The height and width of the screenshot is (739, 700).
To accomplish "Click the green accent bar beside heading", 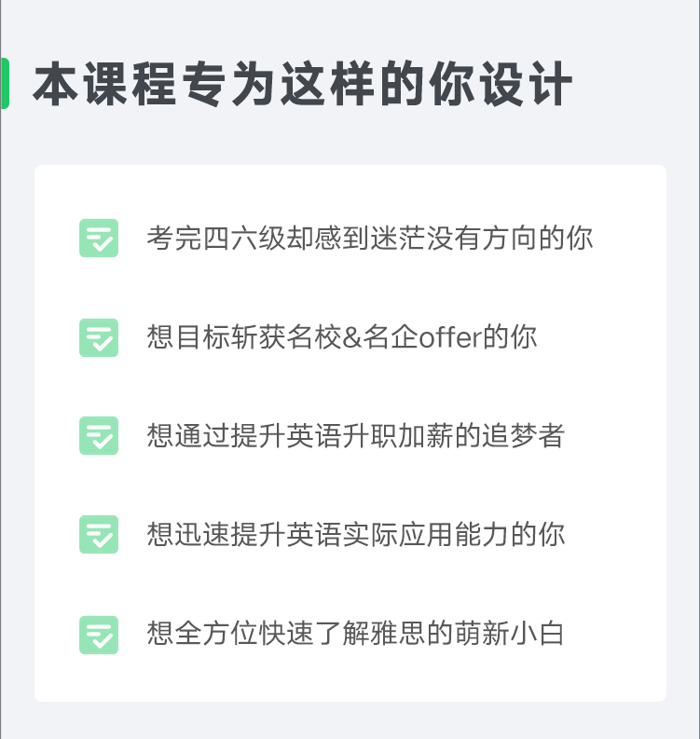I will coord(5,84).
